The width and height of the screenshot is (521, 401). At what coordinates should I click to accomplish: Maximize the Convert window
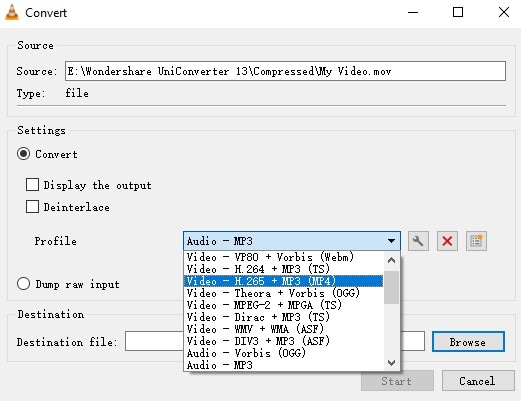(458, 13)
